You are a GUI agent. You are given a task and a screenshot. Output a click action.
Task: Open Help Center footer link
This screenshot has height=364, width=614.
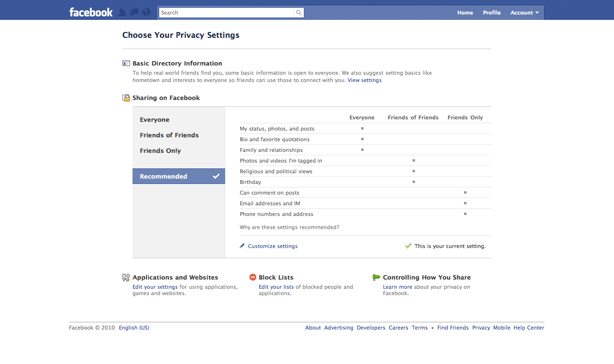coord(529,328)
